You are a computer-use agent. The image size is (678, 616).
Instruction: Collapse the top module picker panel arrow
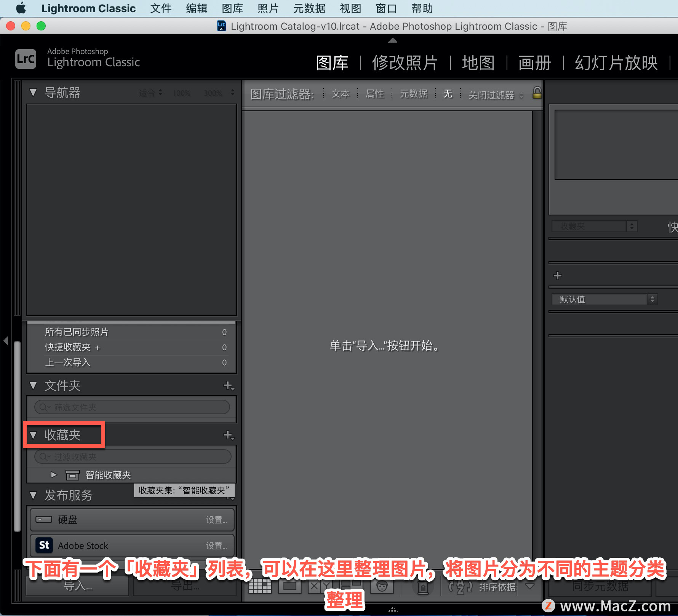(393, 40)
